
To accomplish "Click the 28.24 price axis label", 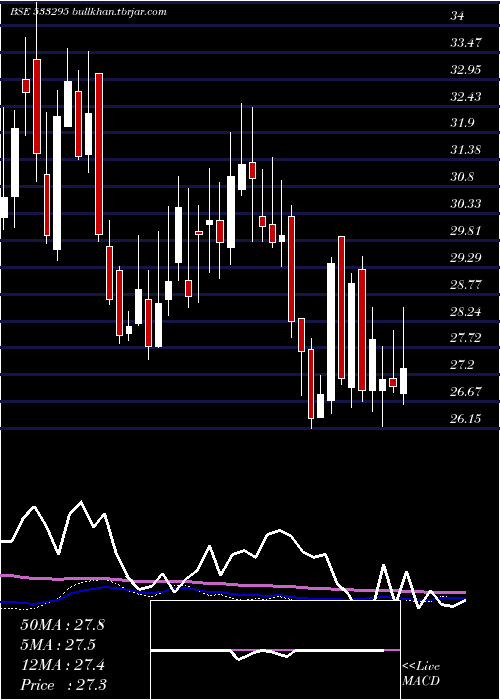I will (466, 311).
